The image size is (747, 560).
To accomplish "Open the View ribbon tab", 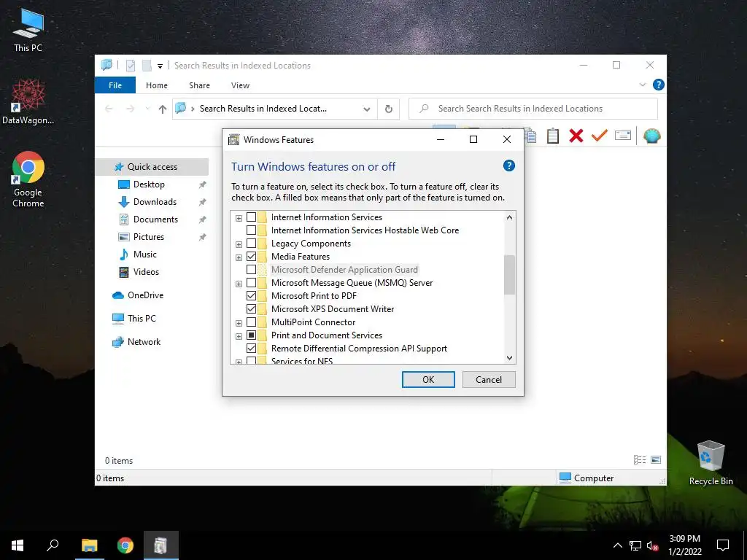I will coord(240,85).
